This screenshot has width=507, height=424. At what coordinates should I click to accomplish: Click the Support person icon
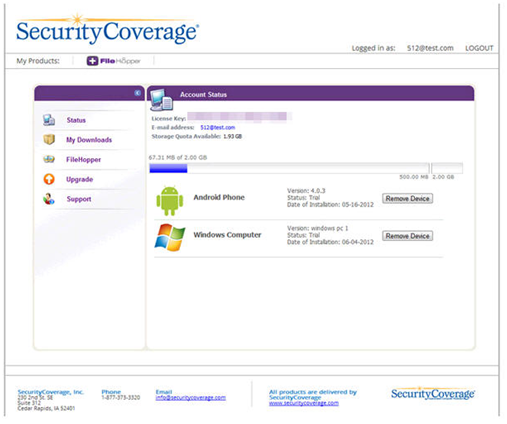49,199
